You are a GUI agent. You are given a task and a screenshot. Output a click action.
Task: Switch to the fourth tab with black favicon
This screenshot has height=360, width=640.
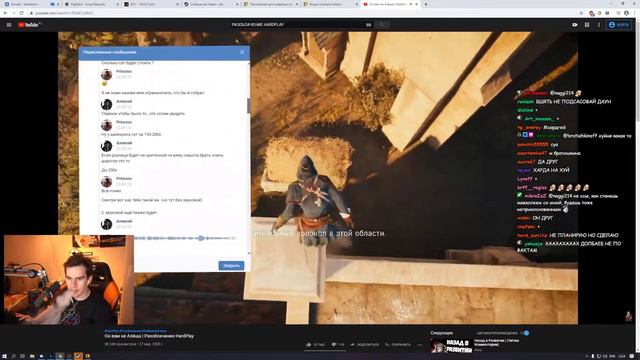point(152,4)
